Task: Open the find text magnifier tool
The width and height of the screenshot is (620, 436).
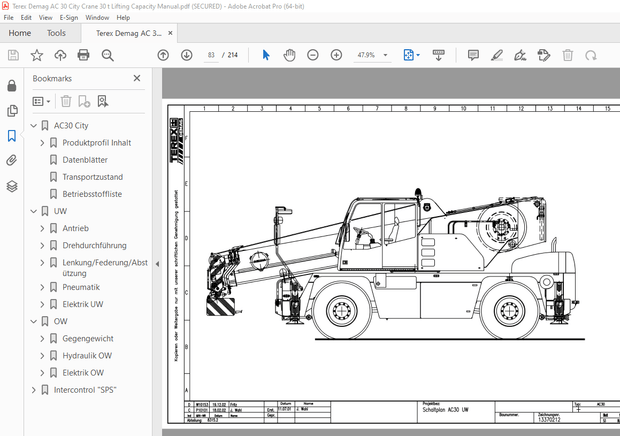Action: point(108,55)
